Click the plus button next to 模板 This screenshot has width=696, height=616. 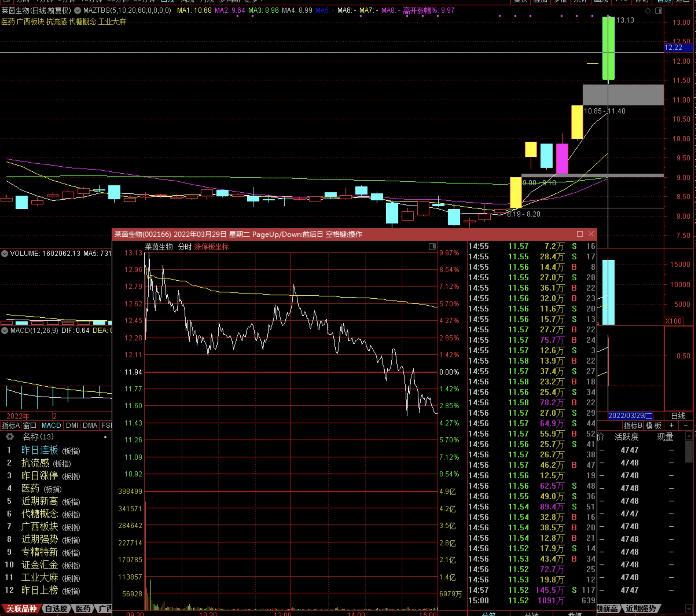(672, 425)
